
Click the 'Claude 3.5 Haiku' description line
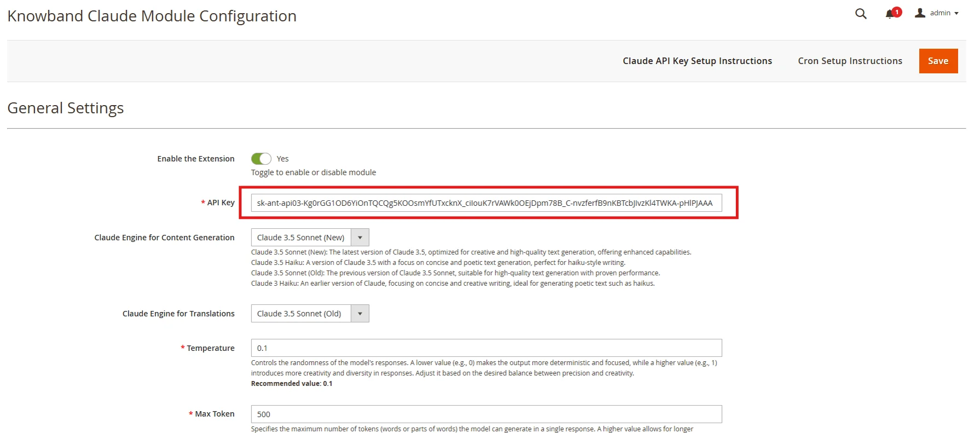[438, 263]
